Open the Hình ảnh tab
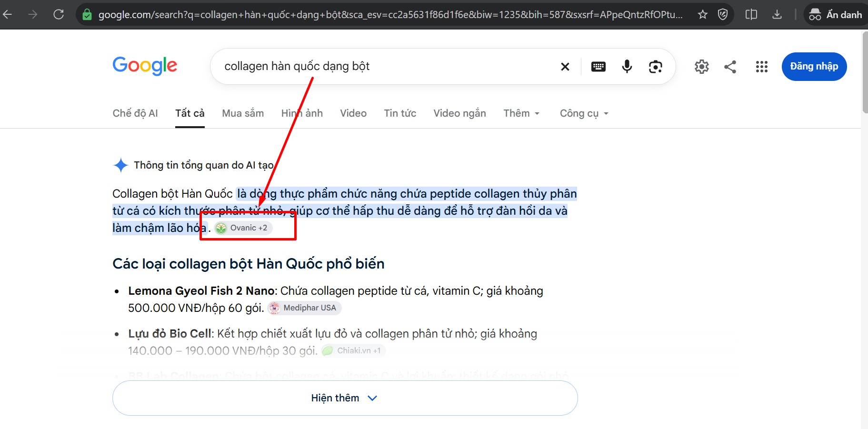This screenshot has width=868, height=429. [302, 113]
